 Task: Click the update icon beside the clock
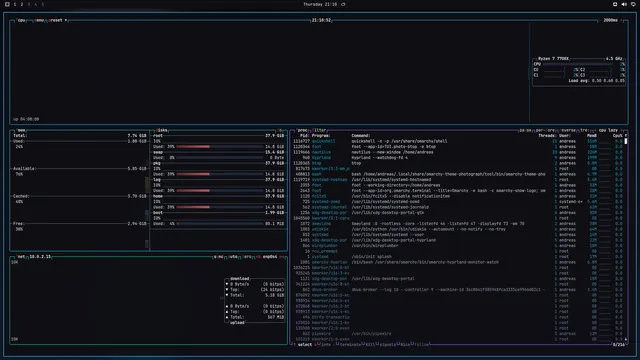point(343,4)
